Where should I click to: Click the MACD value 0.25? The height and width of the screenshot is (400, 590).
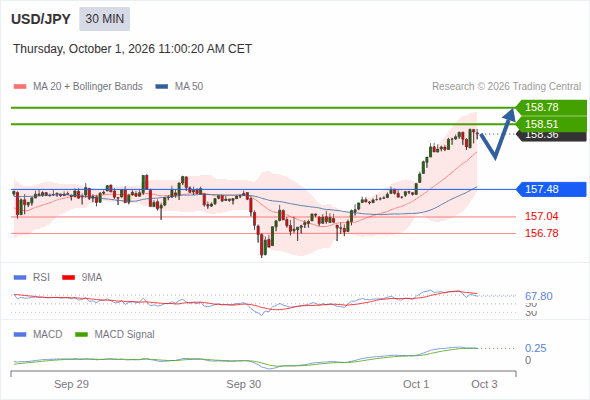[x=535, y=348]
